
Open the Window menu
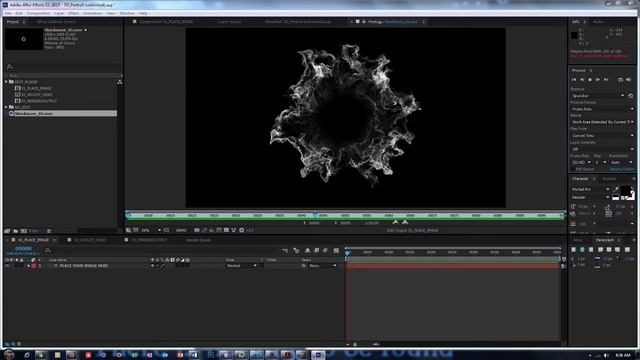127,13
